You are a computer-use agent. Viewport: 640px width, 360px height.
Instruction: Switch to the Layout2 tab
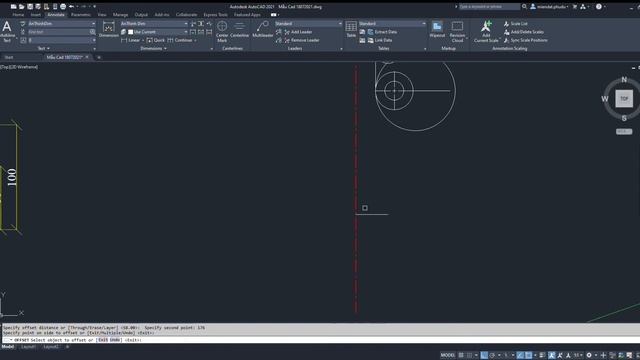[51, 347]
